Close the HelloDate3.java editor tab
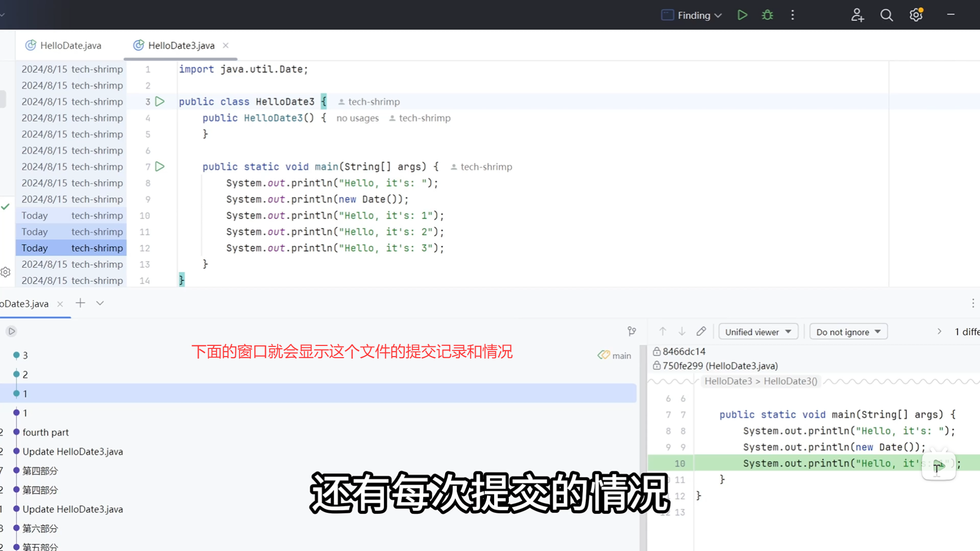Image resolution: width=980 pixels, height=551 pixels. tap(226, 45)
